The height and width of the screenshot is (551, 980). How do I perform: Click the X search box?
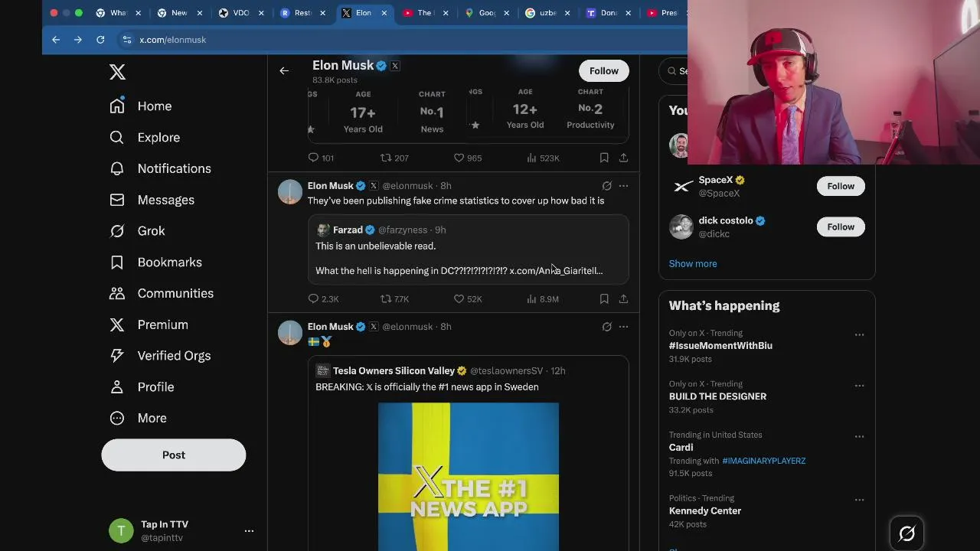pyautogui.click(x=674, y=70)
